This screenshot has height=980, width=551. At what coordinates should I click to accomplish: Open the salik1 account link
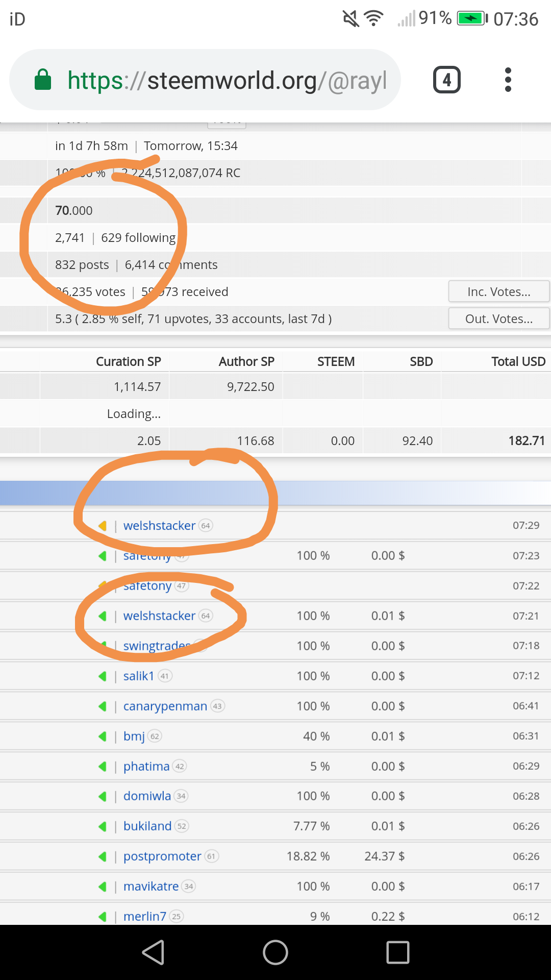click(x=139, y=676)
